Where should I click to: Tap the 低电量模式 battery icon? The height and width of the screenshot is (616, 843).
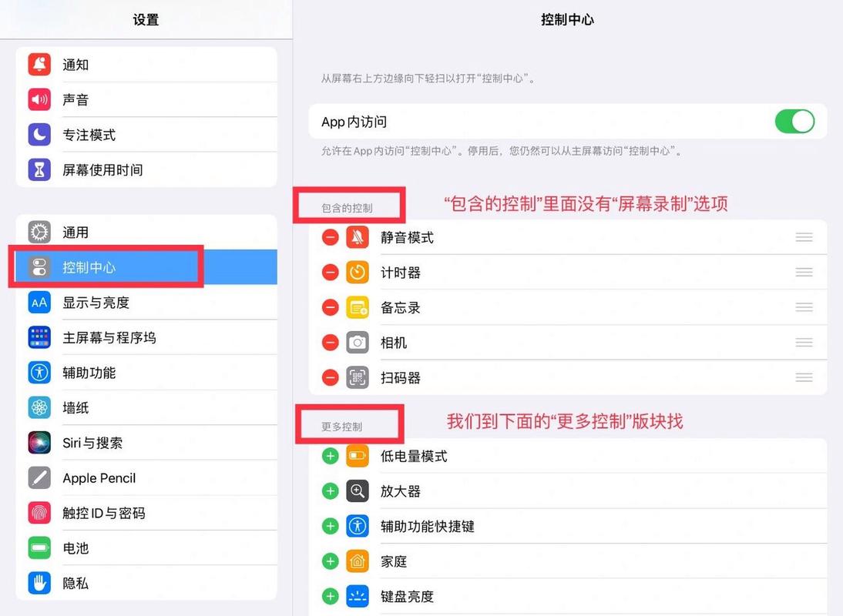click(x=358, y=456)
